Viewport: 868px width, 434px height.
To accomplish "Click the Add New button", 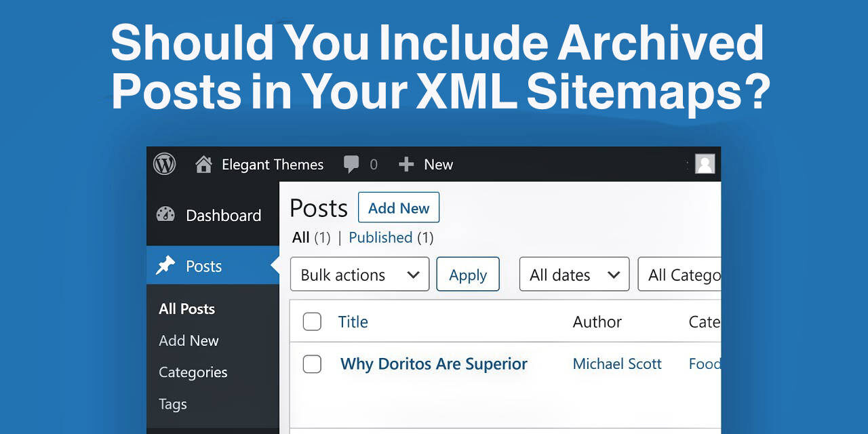I will point(399,208).
